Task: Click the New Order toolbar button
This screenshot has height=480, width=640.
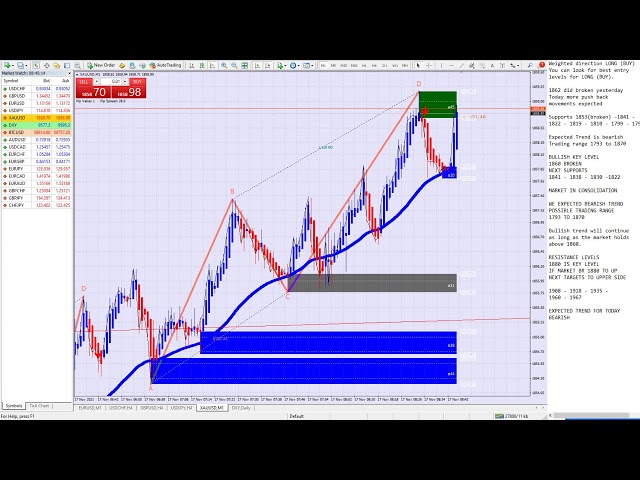Action: (x=101, y=65)
